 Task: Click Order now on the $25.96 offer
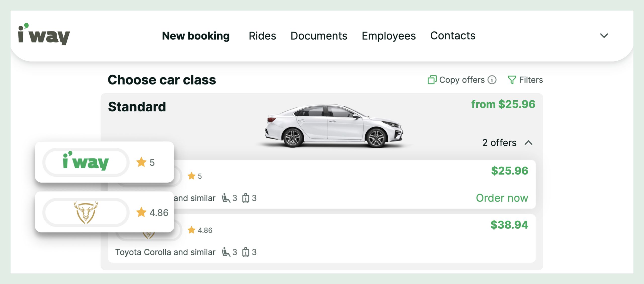[x=502, y=198]
